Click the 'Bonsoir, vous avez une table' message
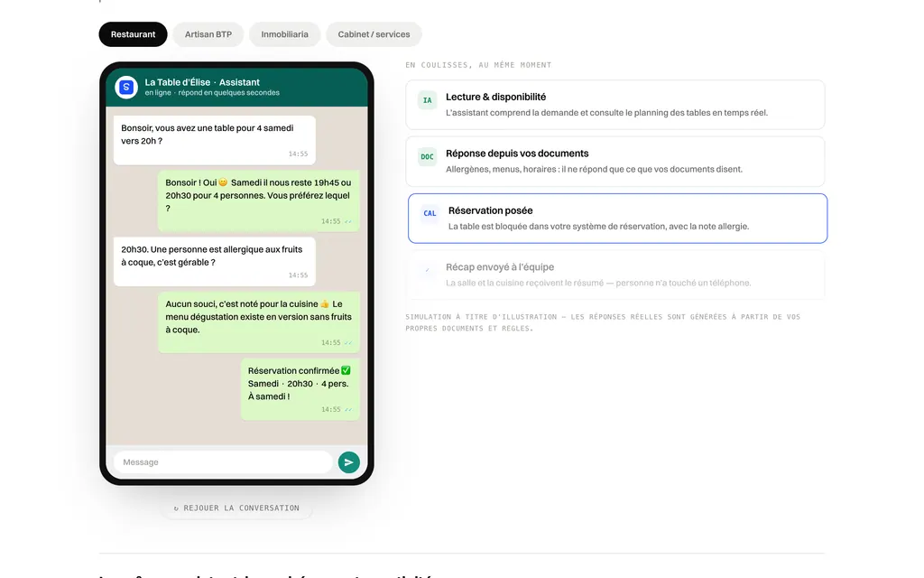Image resolution: width=924 pixels, height=578 pixels. [215, 140]
